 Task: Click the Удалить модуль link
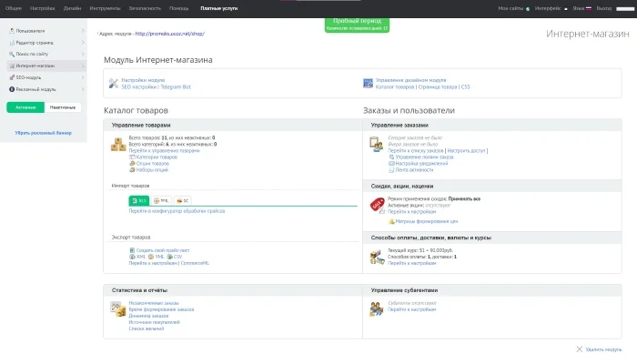[x=603, y=349]
